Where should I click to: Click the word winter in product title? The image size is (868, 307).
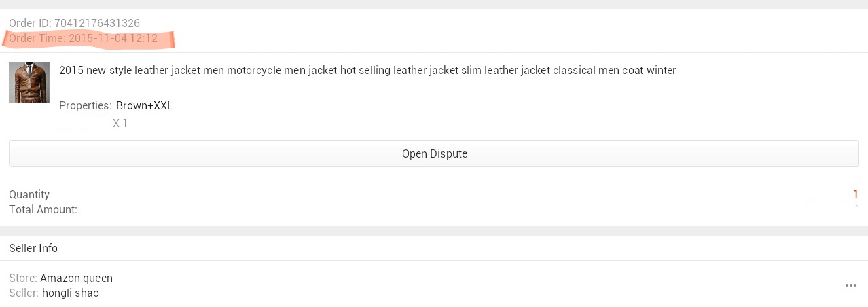point(660,70)
